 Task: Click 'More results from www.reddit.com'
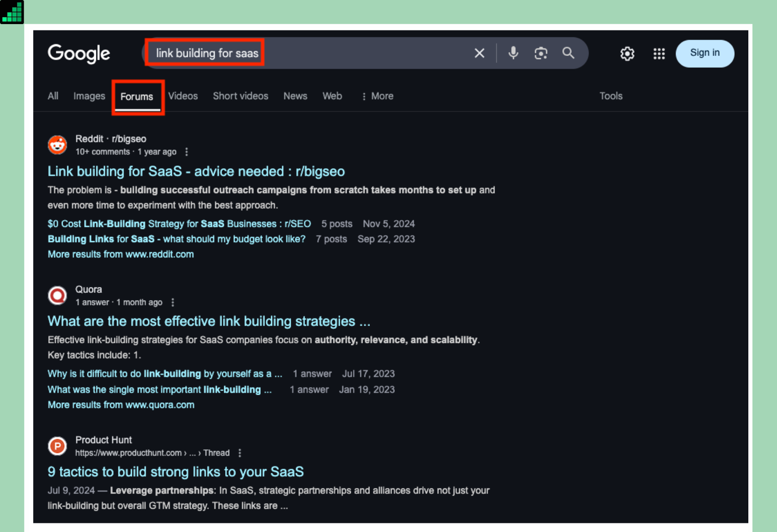(x=121, y=254)
